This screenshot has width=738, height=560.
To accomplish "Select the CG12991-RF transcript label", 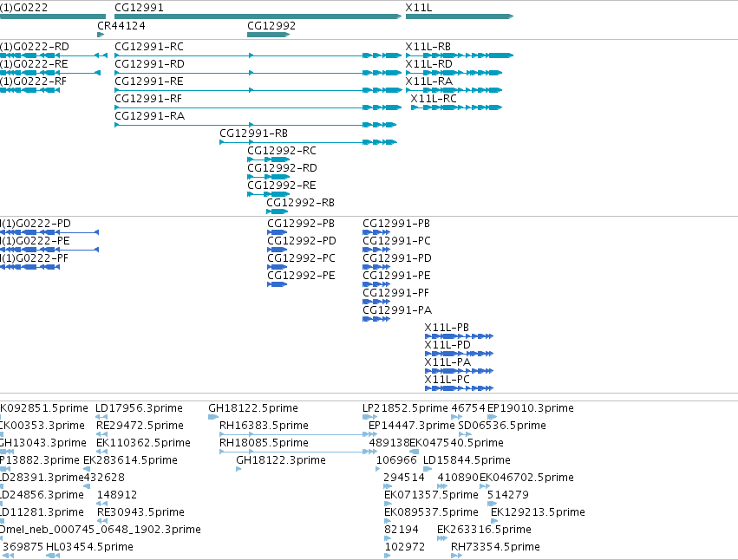I will pyautogui.click(x=148, y=99).
